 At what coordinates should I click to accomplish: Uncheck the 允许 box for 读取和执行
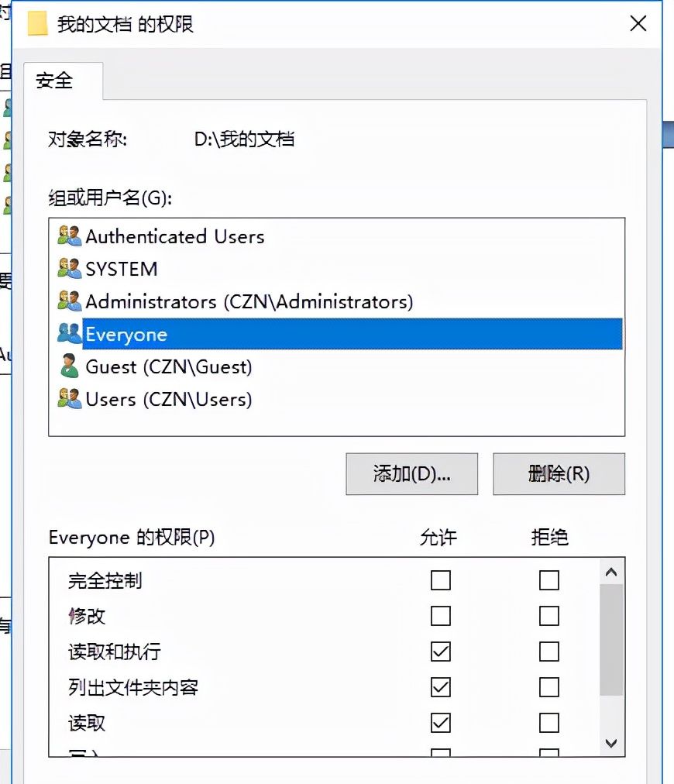440,651
